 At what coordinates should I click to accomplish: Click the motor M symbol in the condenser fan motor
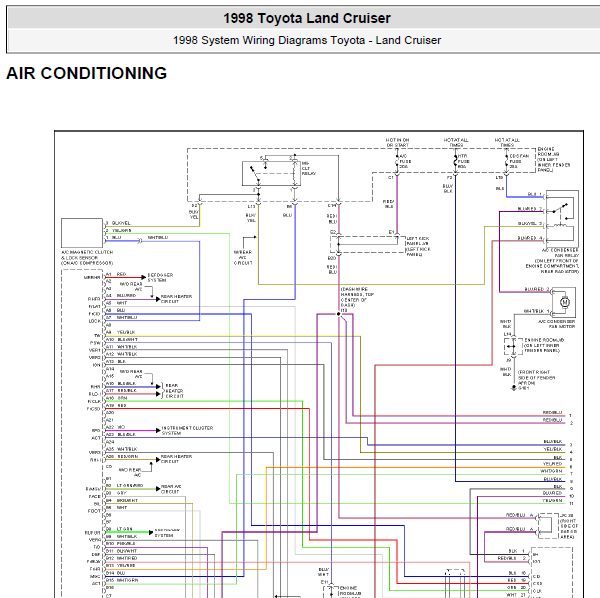(x=565, y=302)
